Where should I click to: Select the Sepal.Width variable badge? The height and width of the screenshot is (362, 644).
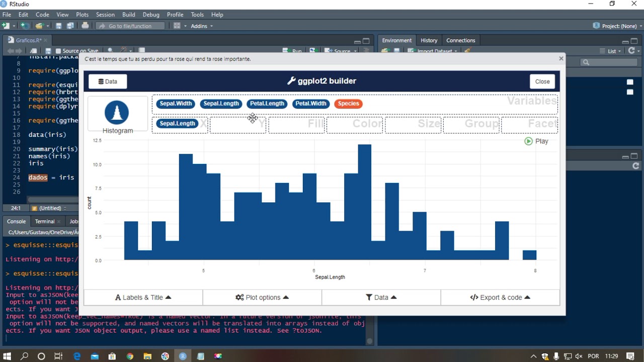(176, 104)
